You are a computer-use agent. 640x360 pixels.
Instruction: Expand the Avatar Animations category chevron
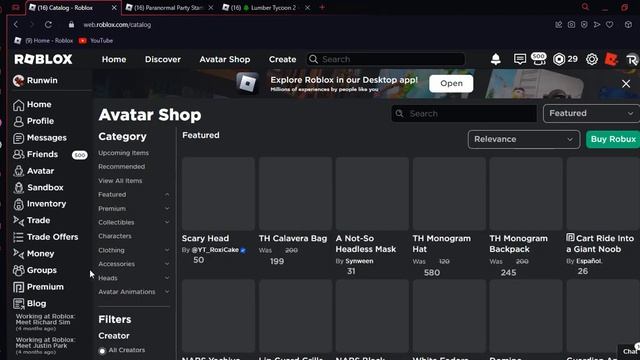(167, 292)
